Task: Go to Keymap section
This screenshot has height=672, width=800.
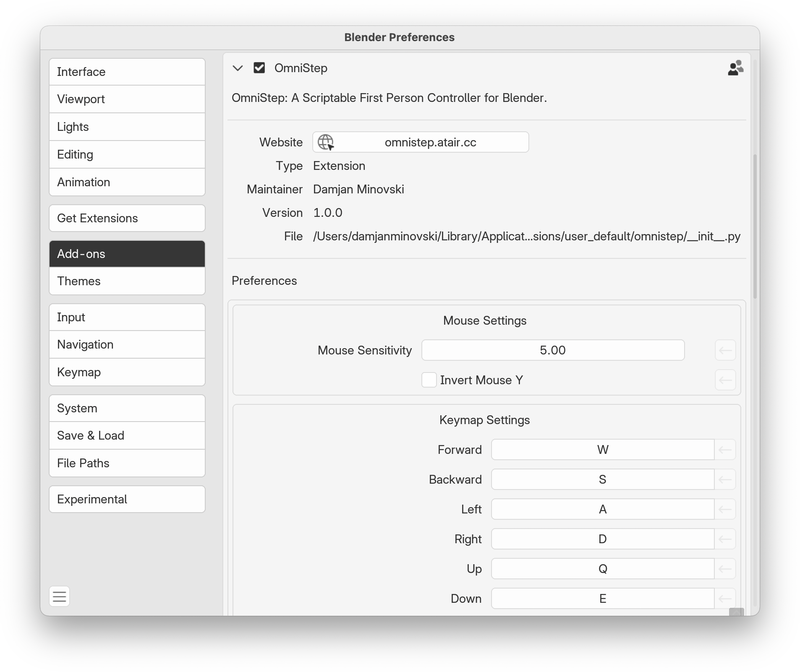Action: tap(127, 372)
